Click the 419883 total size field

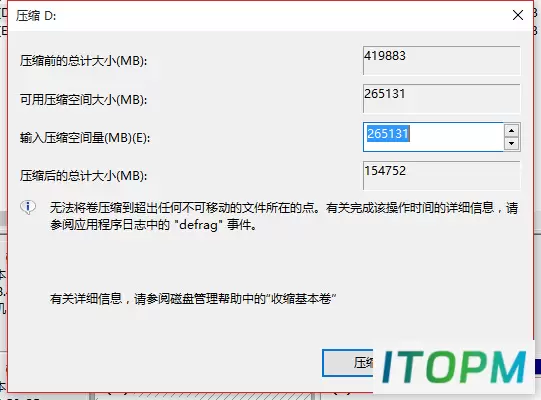click(x=441, y=60)
